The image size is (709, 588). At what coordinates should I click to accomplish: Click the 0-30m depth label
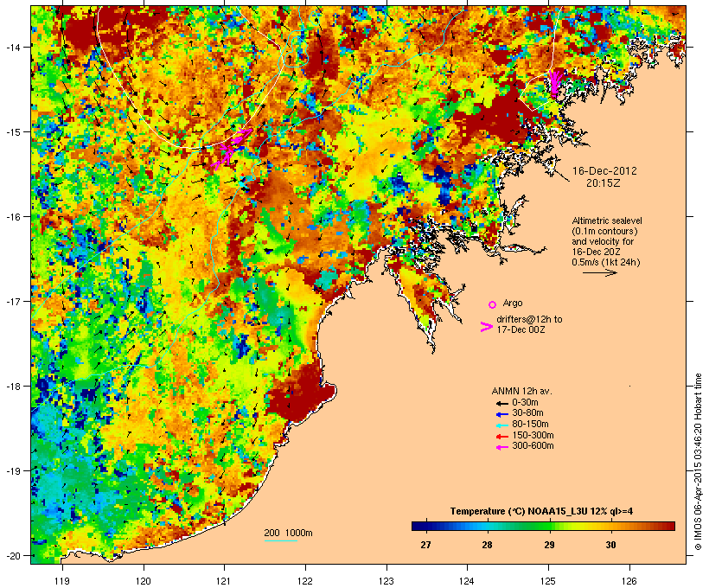click(525, 403)
